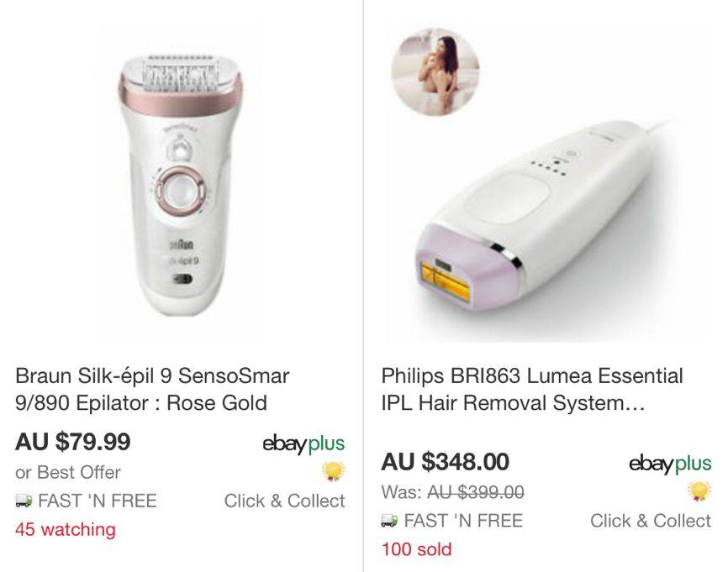Image resolution: width=728 pixels, height=572 pixels.
Task: Select the AU $348.00 price
Action: click(446, 461)
